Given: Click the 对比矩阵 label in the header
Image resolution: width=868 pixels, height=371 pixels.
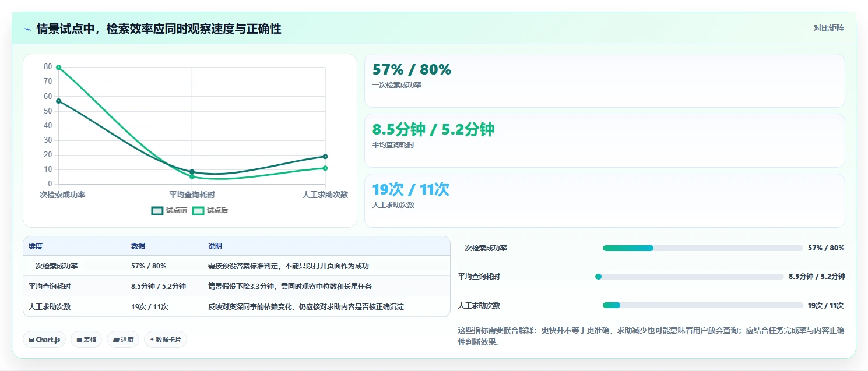Looking at the screenshot, I should (x=828, y=28).
